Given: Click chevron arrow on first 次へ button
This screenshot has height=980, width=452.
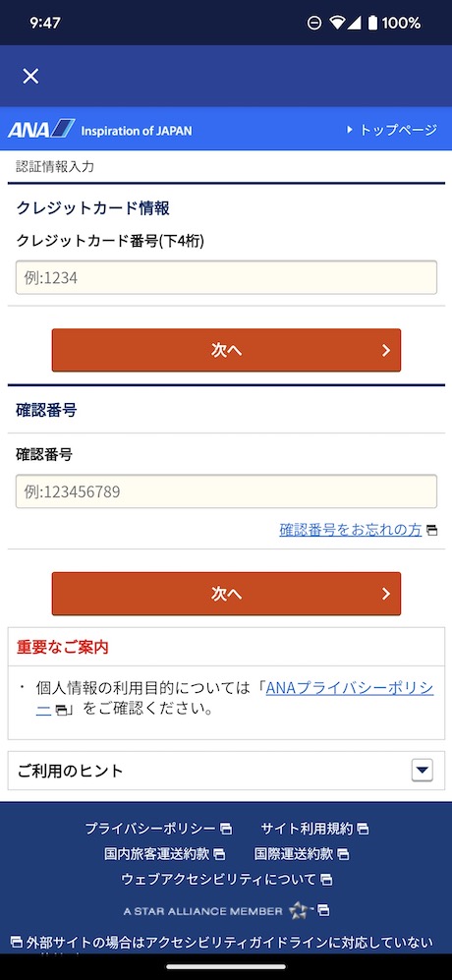Looking at the screenshot, I should tap(386, 350).
